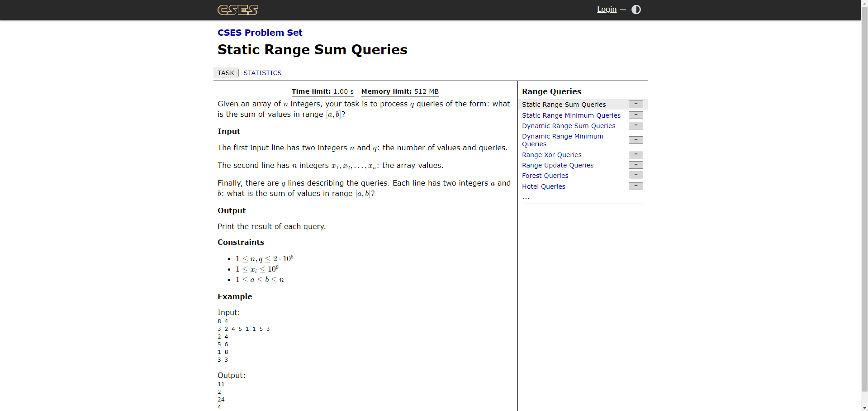
Task: Toggle the dark mode theme icon
Action: click(636, 10)
